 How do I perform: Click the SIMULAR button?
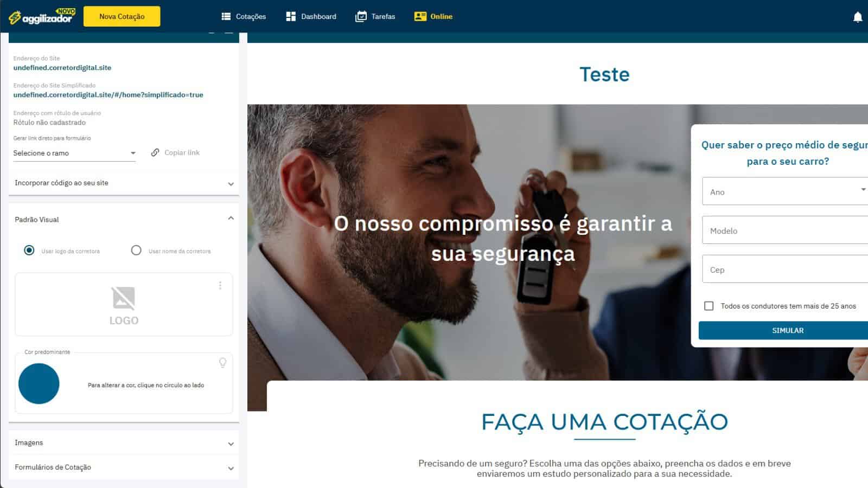point(788,330)
